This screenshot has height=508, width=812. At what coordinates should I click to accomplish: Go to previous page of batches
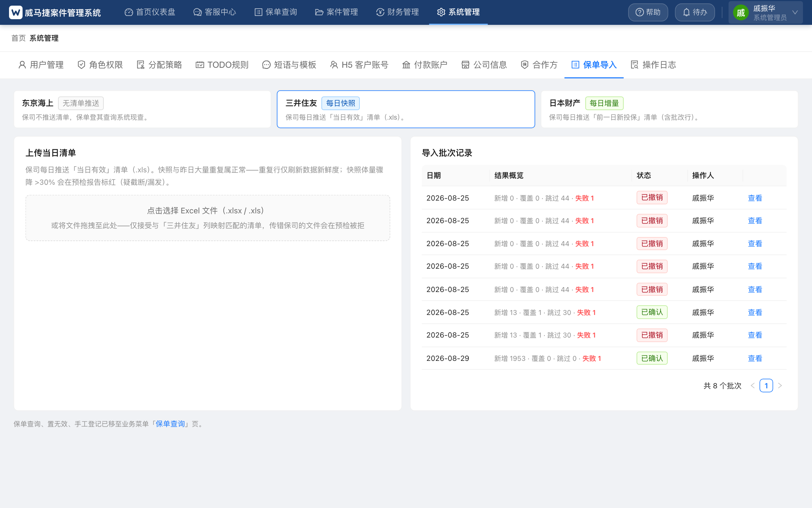point(753,386)
